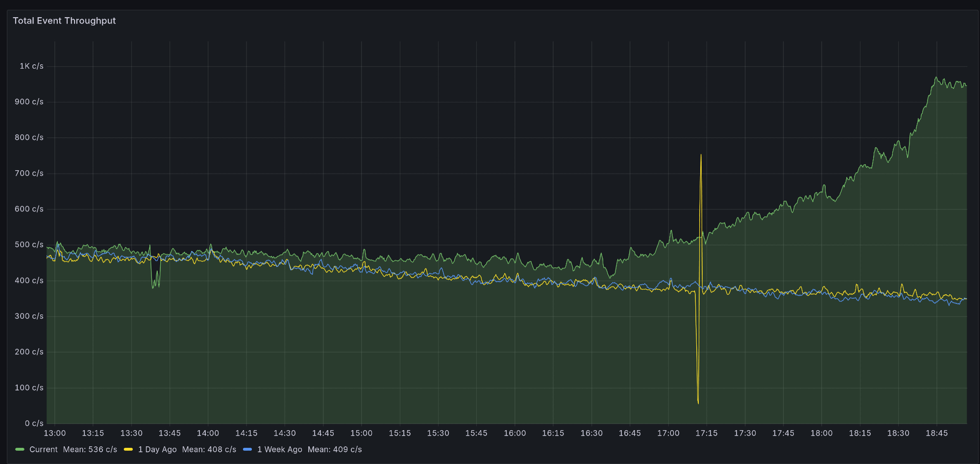Click the bottom of the yellow line drop

click(698, 403)
